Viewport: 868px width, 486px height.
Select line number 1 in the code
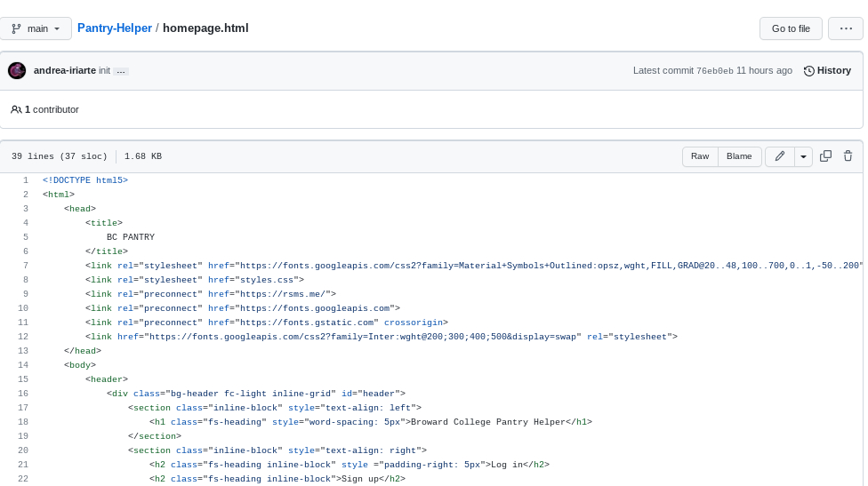pyautogui.click(x=26, y=180)
